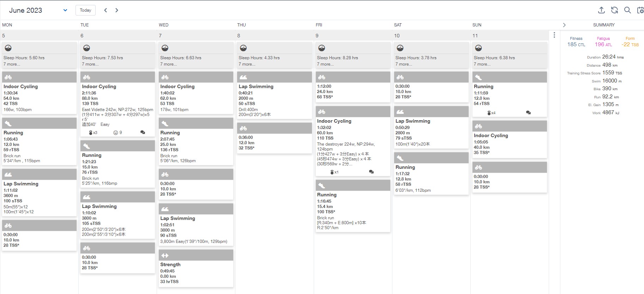Click the kettlebell x3 icon on Tuesday's ride
The image size is (644, 294).
click(x=93, y=133)
